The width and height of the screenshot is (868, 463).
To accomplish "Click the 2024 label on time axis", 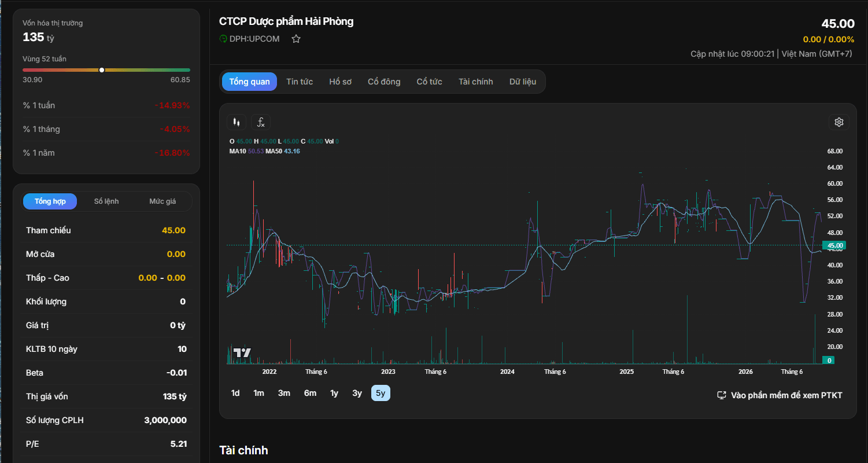I will coord(507,372).
